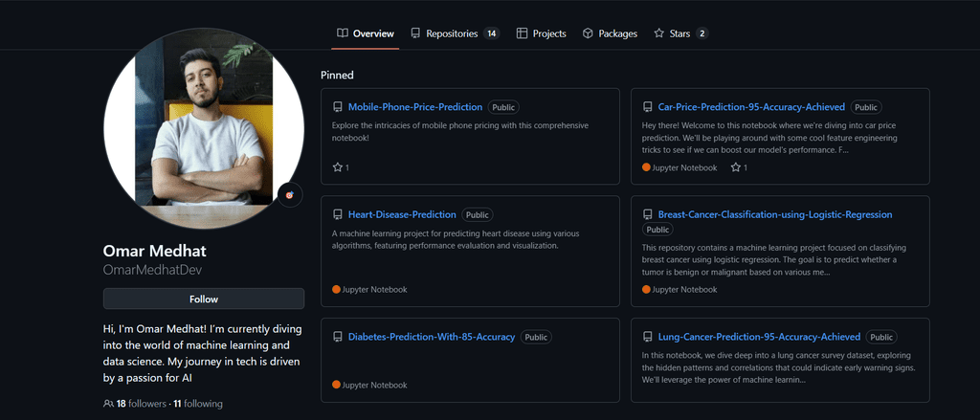
Task: View the Stars tab
Action: click(x=681, y=33)
